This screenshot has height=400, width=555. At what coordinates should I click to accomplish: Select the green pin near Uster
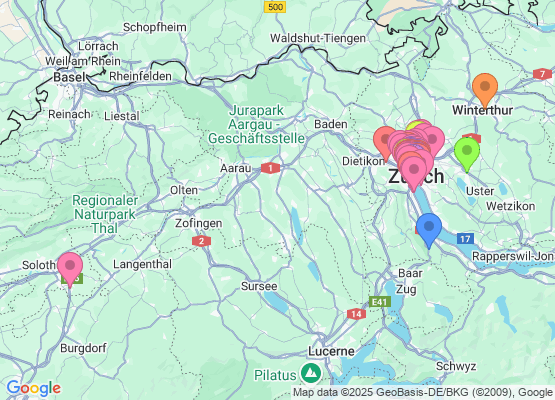[x=467, y=151]
